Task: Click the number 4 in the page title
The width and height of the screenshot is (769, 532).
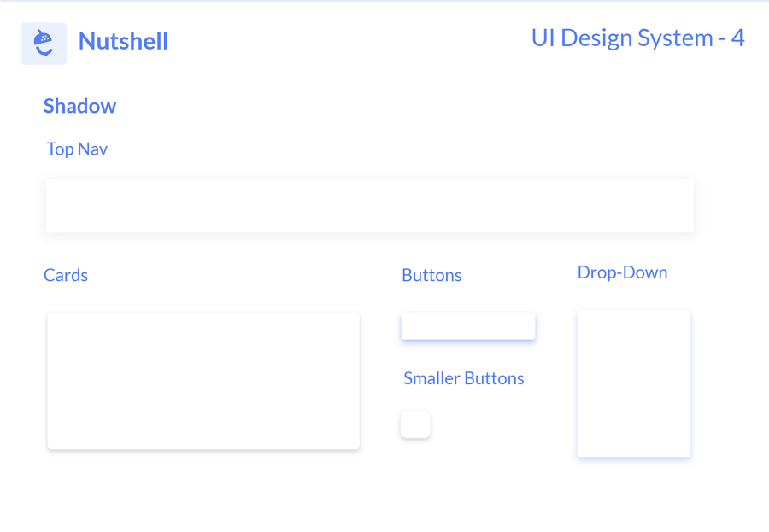Action: tap(737, 38)
